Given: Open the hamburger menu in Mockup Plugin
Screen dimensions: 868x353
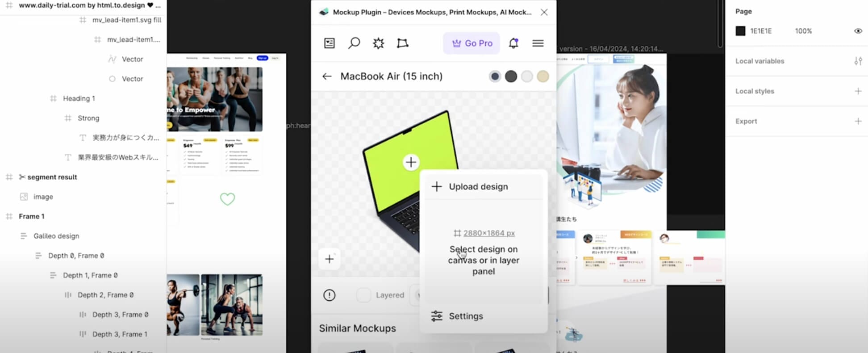Looking at the screenshot, I should (538, 43).
